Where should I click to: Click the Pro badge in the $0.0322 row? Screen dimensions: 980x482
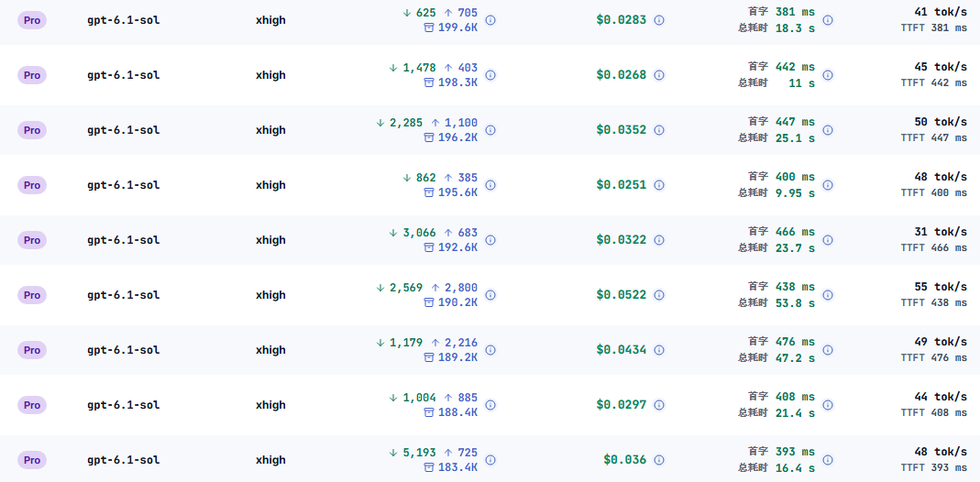pyautogui.click(x=32, y=240)
